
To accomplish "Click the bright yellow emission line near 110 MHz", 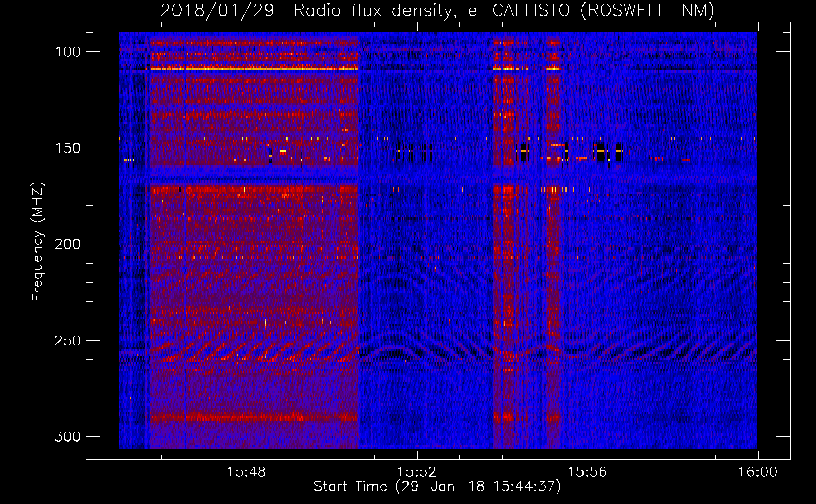I will (253, 69).
